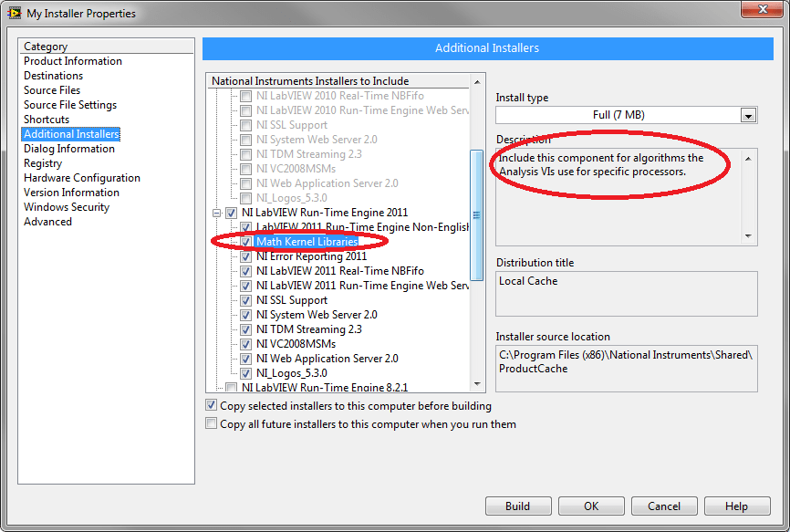
Task: Click the Build button
Action: coord(518,506)
